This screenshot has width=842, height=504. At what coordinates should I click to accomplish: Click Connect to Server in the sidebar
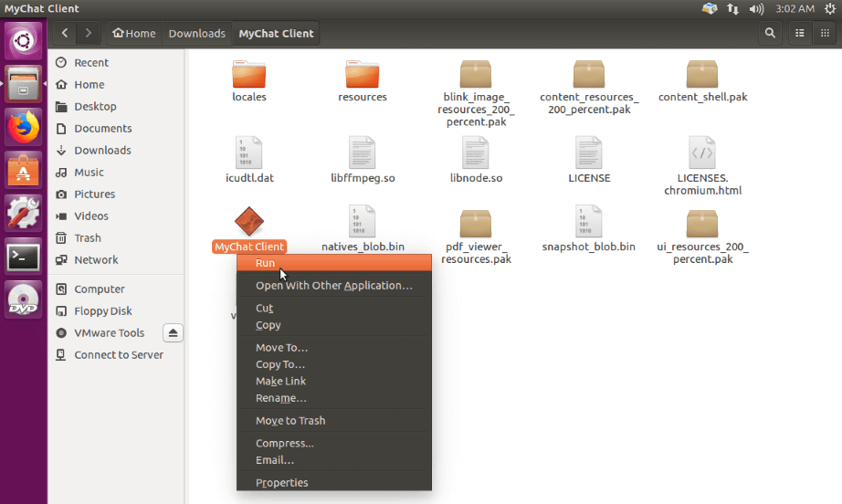pos(119,355)
